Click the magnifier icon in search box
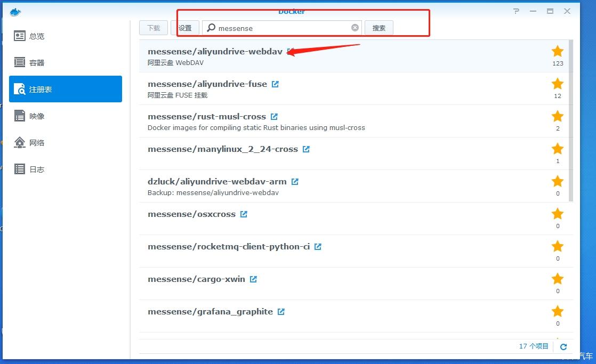 [x=211, y=28]
